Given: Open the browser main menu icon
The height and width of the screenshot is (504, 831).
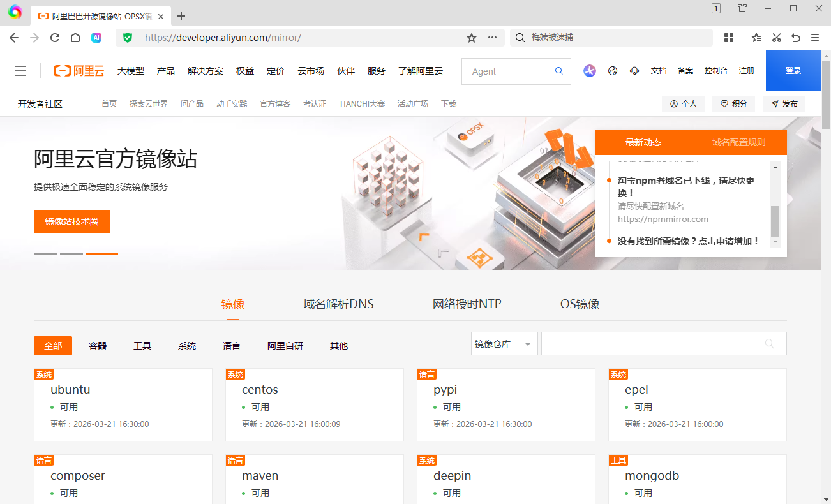Looking at the screenshot, I should 815,38.
